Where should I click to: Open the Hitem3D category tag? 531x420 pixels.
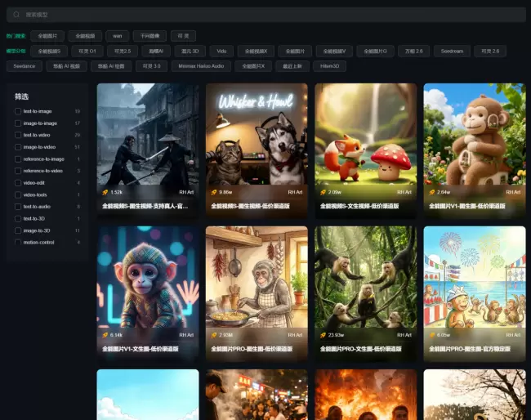[328, 66]
